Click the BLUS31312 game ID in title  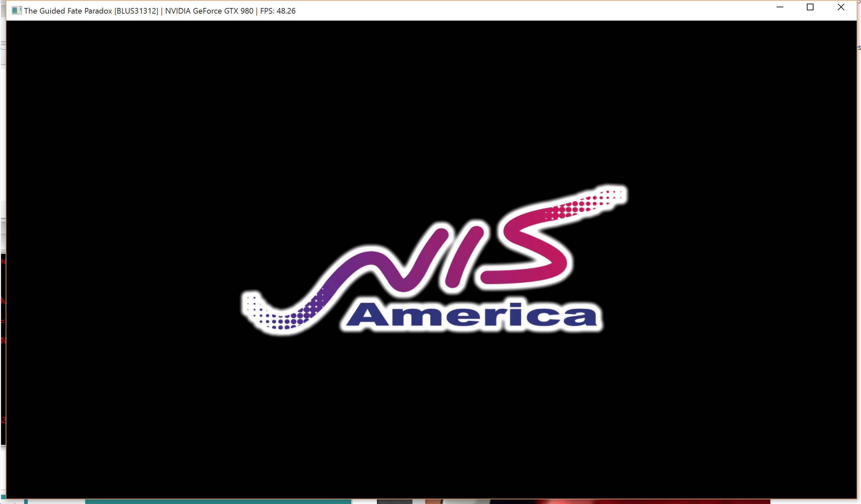coord(136,11)
